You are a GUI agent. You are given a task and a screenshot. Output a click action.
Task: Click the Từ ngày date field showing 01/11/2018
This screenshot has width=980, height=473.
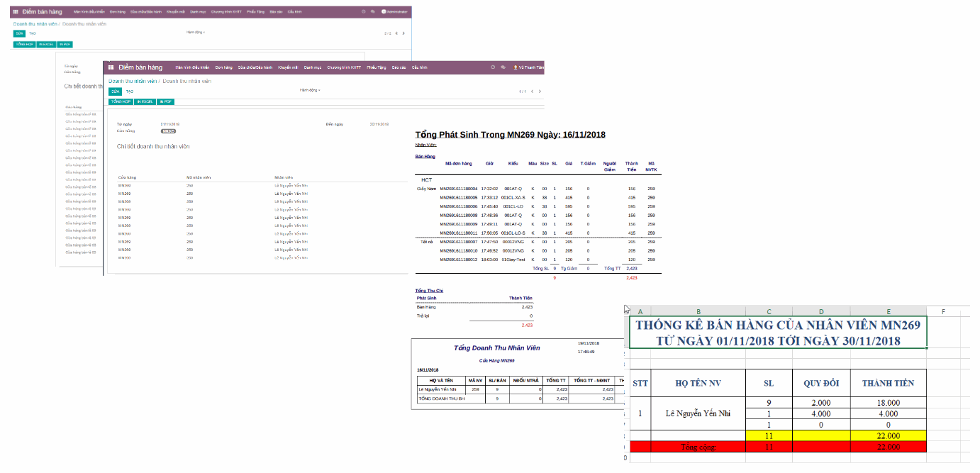(170, 123)
